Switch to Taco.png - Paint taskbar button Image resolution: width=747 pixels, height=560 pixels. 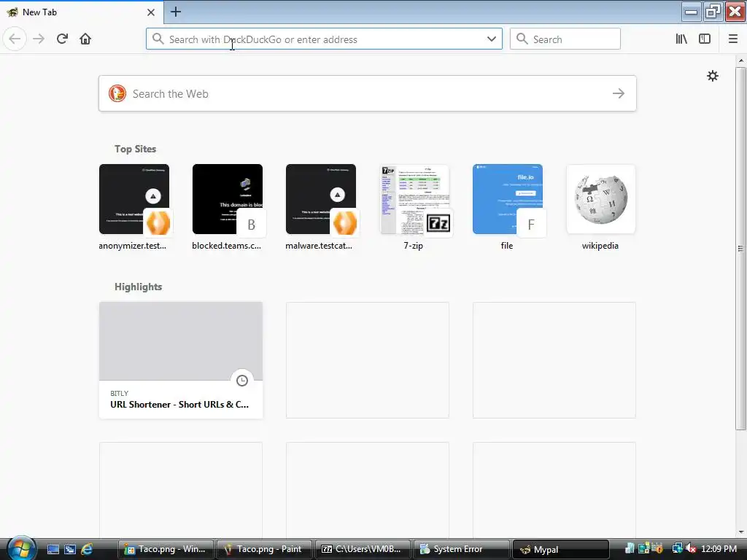click(x=264, y=549)
